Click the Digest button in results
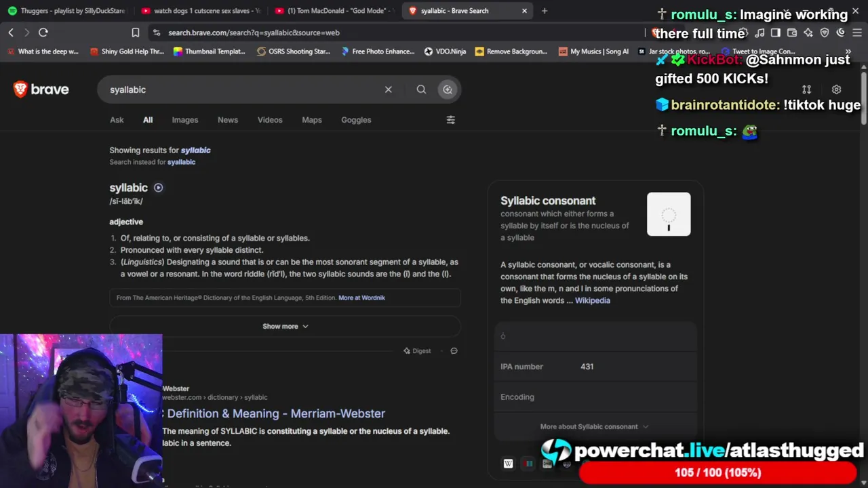The width and height of the screenshot is (868, 488). pyautogui.click(x=417, y=351)
